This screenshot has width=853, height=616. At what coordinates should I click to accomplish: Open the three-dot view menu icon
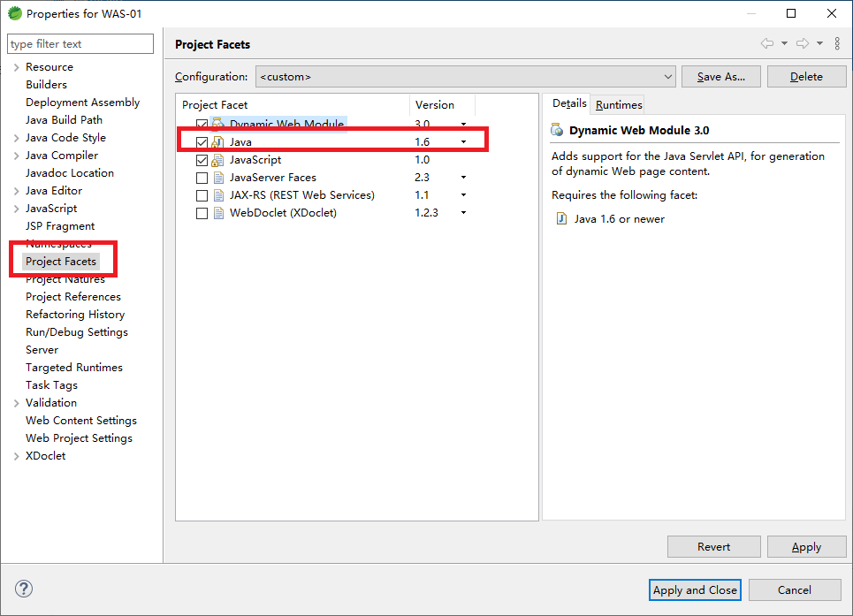[837, 43]
